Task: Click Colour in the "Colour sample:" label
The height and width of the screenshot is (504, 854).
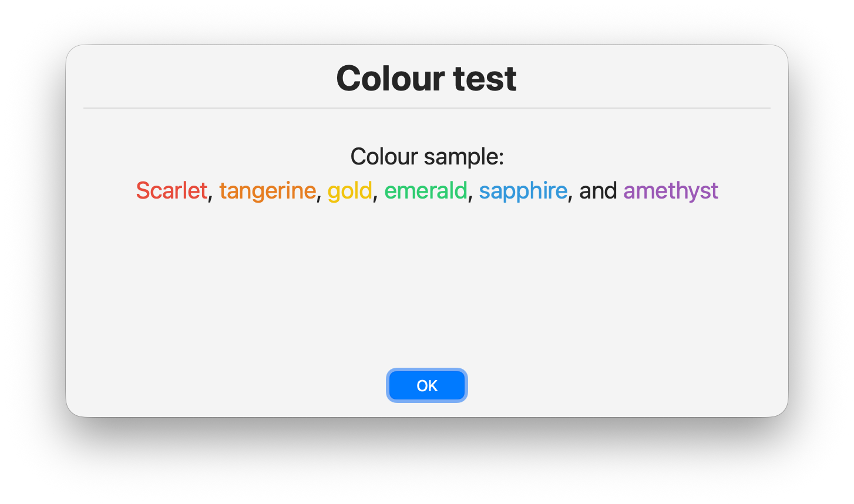Action: 384,157
